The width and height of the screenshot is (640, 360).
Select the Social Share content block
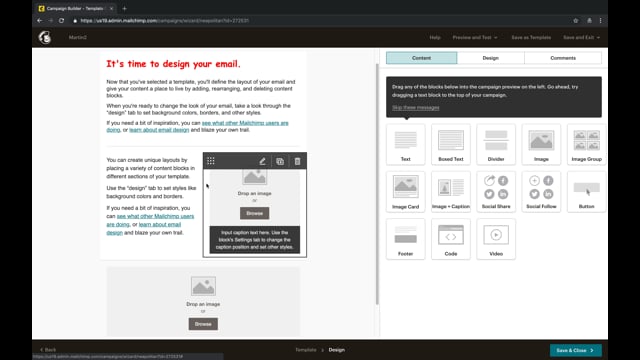(x=496, y=192)
